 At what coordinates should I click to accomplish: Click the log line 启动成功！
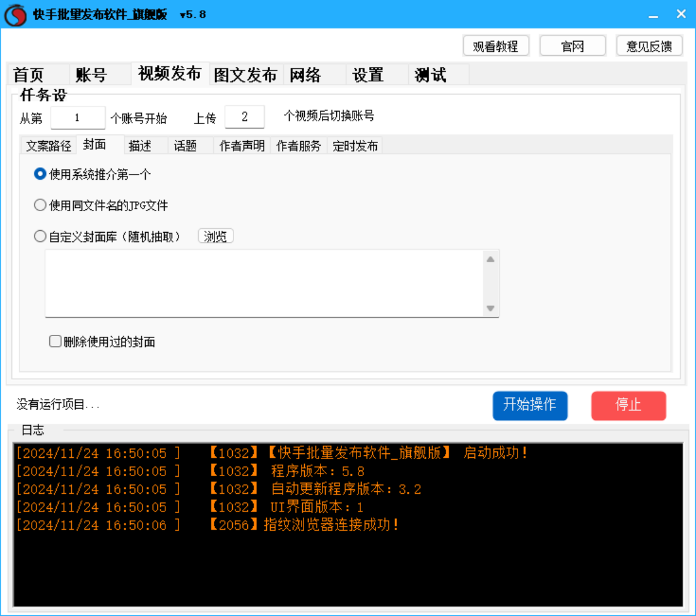[272, 453]
